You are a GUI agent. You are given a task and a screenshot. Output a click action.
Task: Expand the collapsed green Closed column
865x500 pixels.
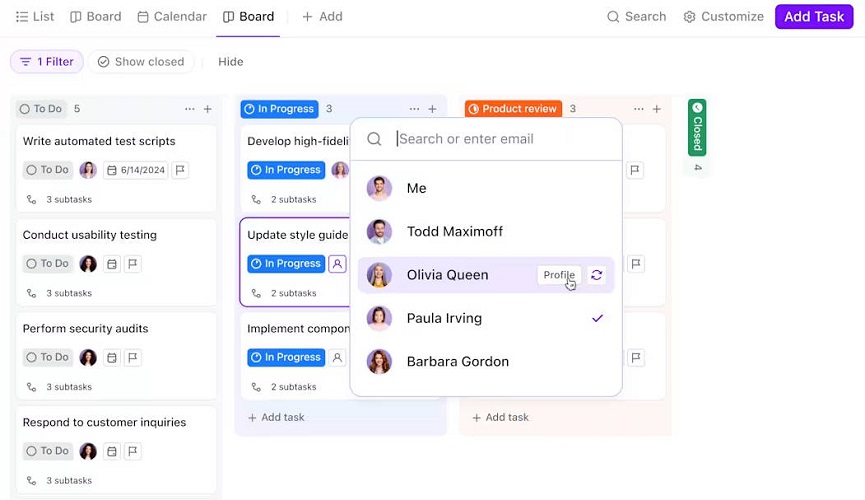click(697, 127)
